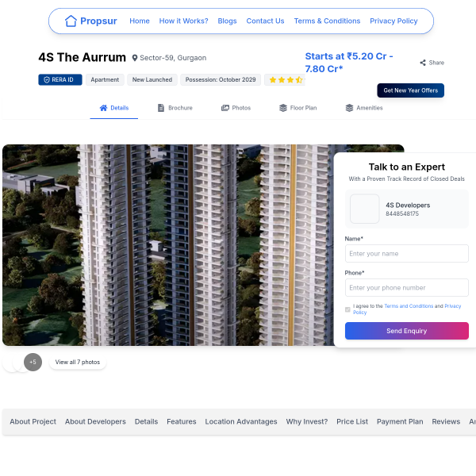Viewport: 476px width, 476px height.
Task: Click Get New Year Offers button
Action: click(x=410, y=90)
